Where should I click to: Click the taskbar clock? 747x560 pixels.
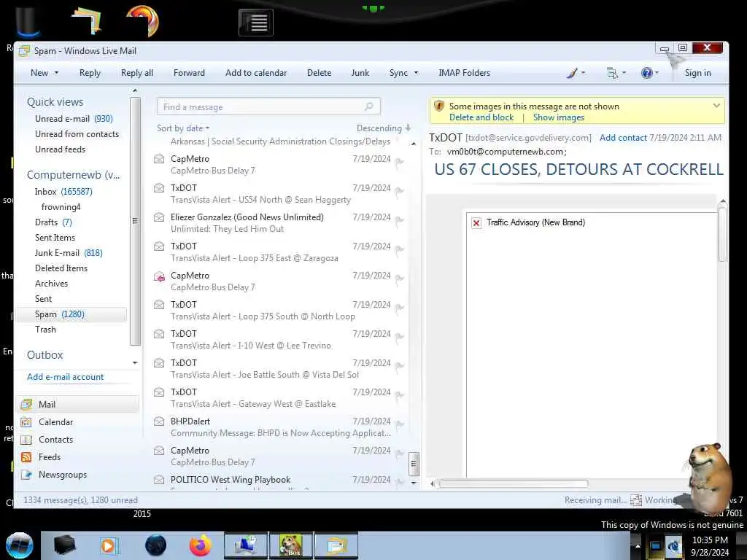click(710, 546)
